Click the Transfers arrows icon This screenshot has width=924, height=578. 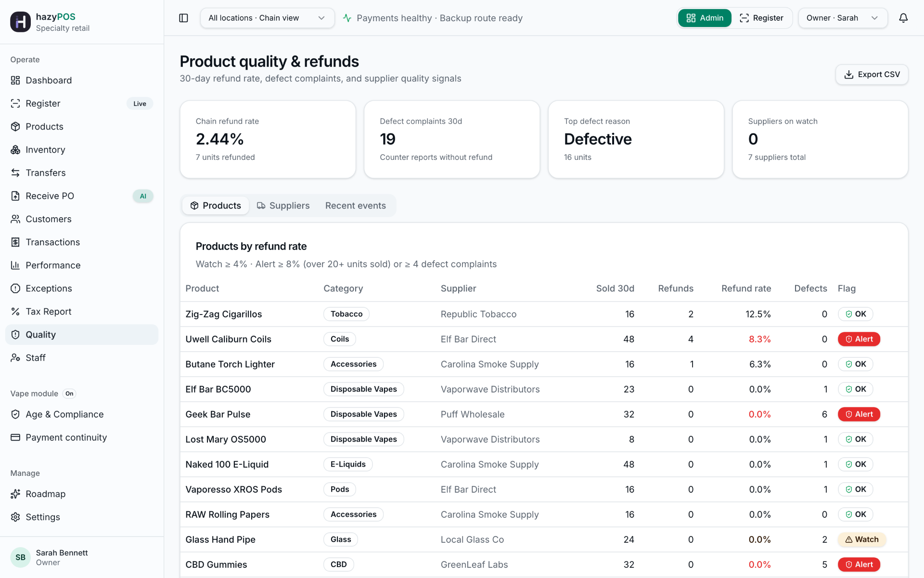15,173
